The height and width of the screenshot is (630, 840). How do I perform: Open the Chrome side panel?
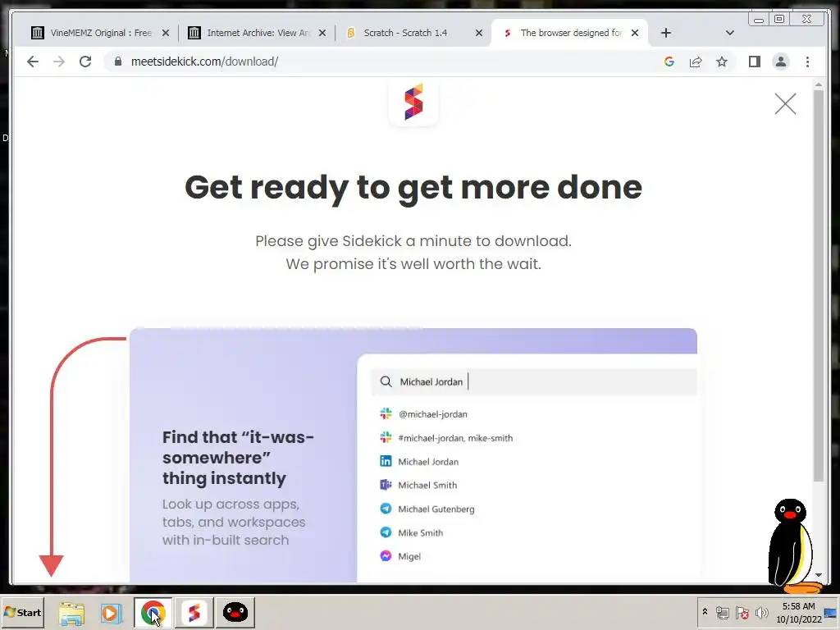(755, 62)
